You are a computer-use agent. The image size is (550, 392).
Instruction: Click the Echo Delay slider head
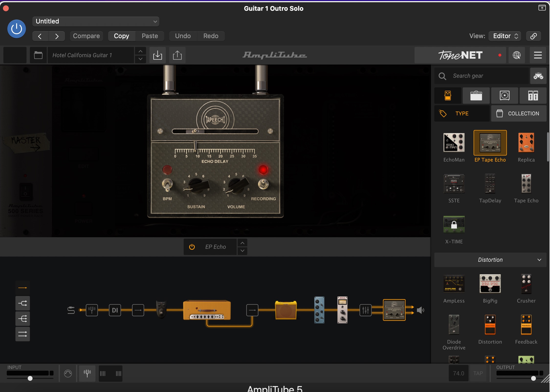click(x=195, y=131)
